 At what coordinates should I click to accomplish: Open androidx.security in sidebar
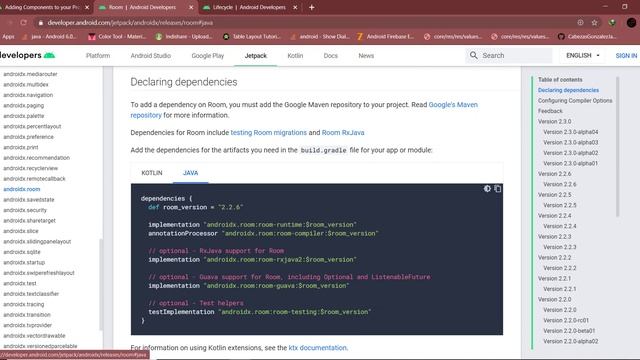[25, 210]
